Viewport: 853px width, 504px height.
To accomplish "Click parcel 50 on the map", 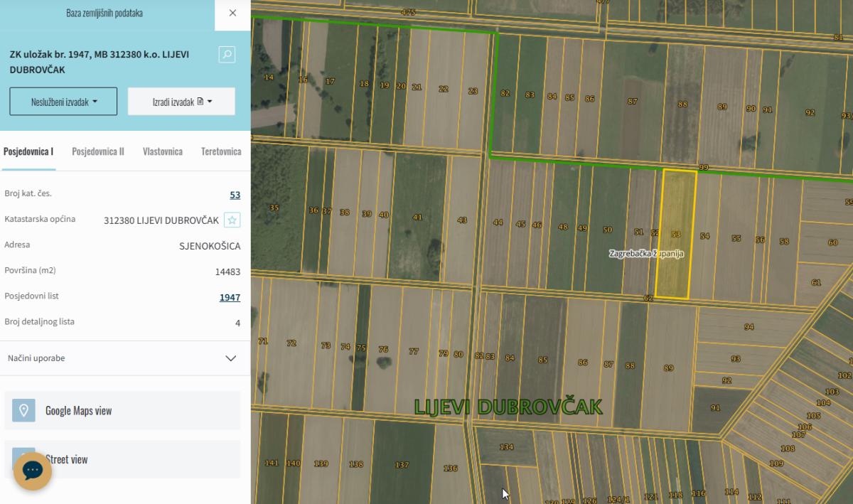I will (607, 230).
